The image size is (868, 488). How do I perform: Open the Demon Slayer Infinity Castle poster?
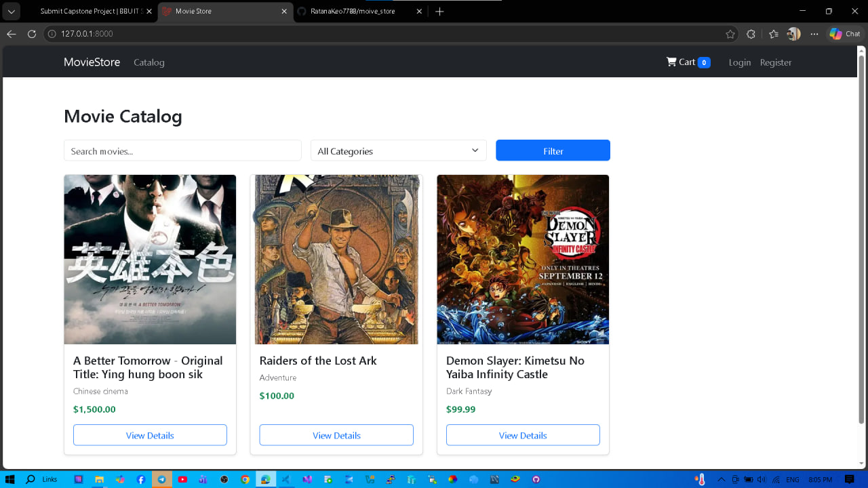[523, 260]
